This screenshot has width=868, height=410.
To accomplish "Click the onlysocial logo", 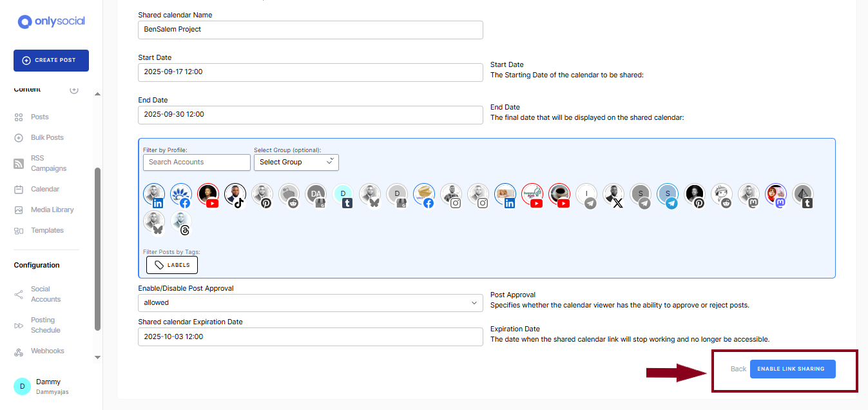I will [x=51, y=21].
